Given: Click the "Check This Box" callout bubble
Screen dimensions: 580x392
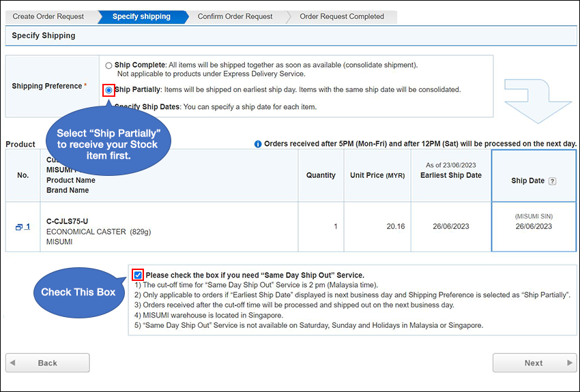Looking at the screenshot, I should coord(77,292).
